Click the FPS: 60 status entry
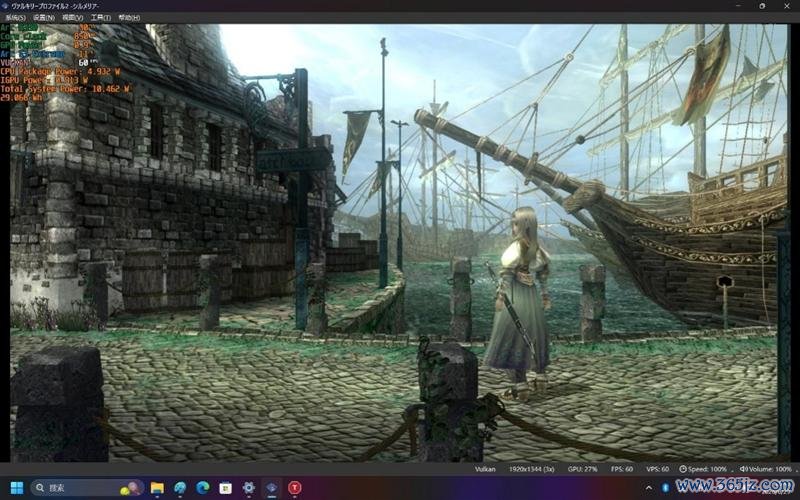Image resolution: width=800 pixels, height=500 pixels. click(621, 469)
